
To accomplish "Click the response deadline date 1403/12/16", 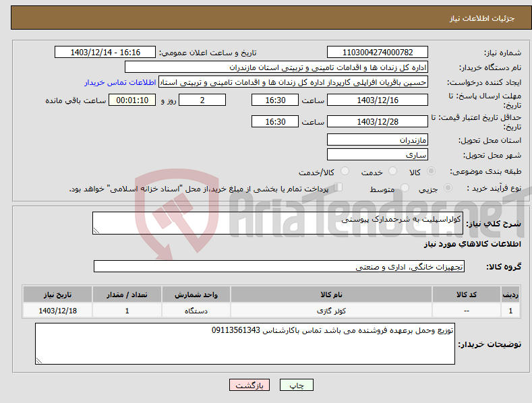I will [x=378, y=100].
